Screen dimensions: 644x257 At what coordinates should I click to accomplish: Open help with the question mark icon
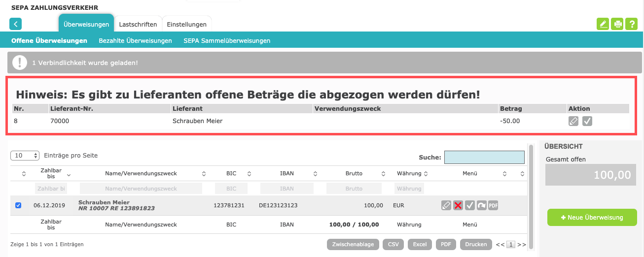632,24
